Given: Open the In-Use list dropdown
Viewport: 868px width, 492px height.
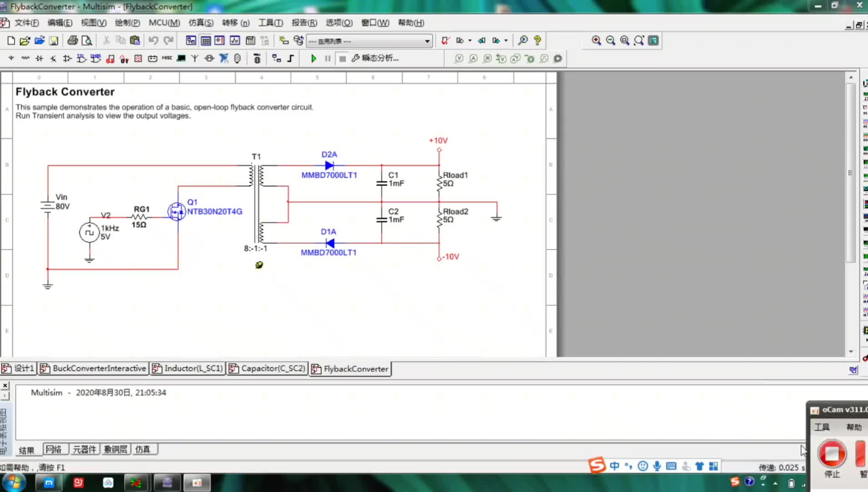Looking at the screenshot, I should click(x=369, y=41).
